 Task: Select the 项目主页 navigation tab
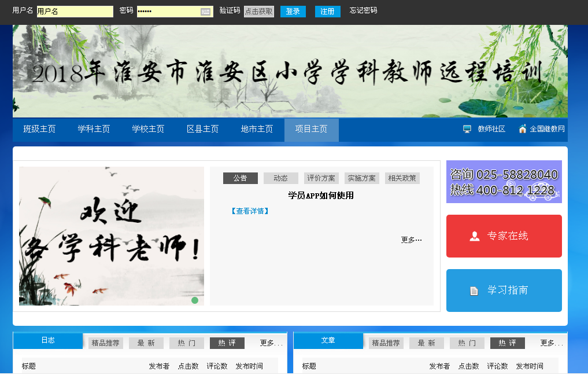[311, 129]
